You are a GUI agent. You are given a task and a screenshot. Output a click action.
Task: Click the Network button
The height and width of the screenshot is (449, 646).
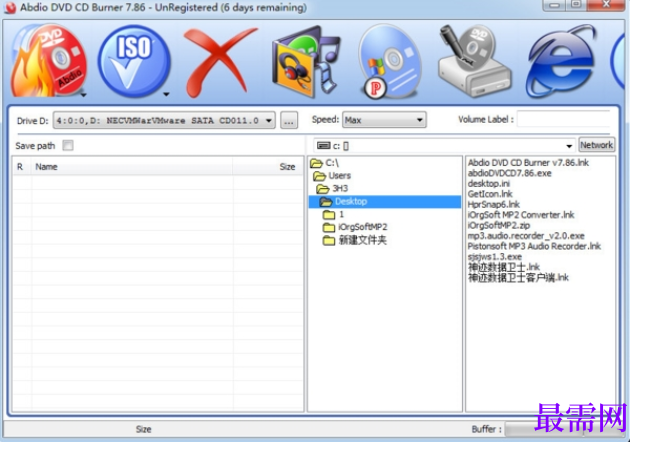[x=596, y=145]
